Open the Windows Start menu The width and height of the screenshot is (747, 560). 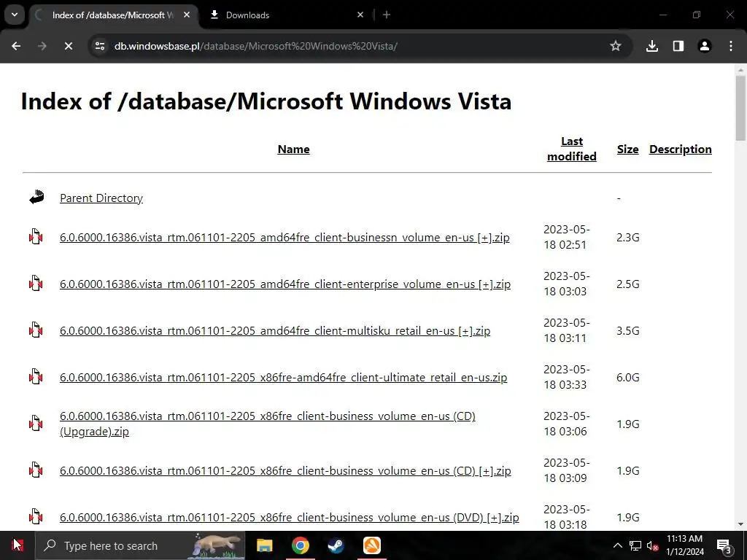pos(18,545)
